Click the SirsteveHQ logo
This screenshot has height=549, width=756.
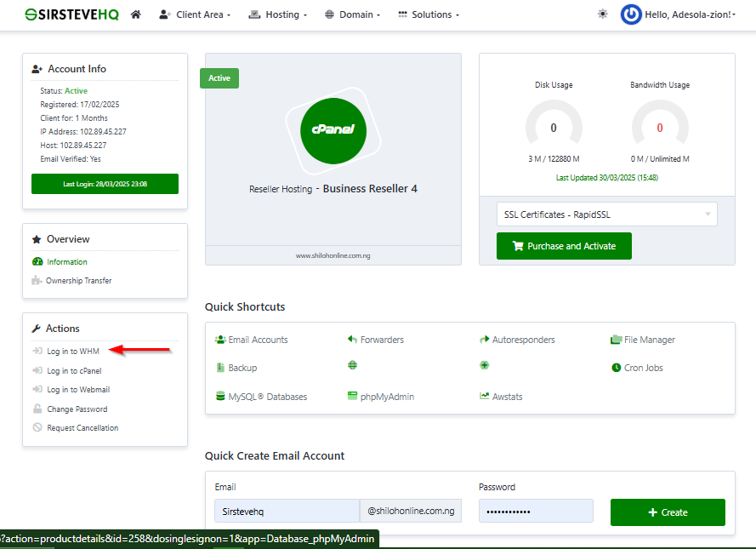click(71, 14)
